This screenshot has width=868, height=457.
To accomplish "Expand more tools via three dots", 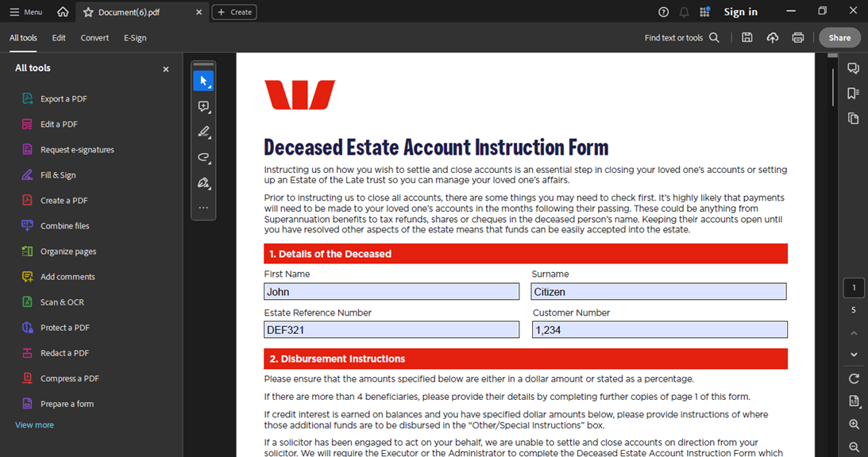I will 203,208.
